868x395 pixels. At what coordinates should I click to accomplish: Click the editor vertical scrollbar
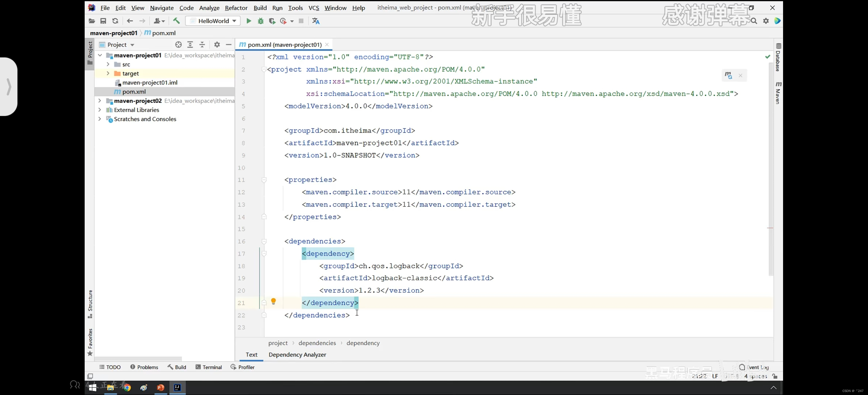pos(771,169)
